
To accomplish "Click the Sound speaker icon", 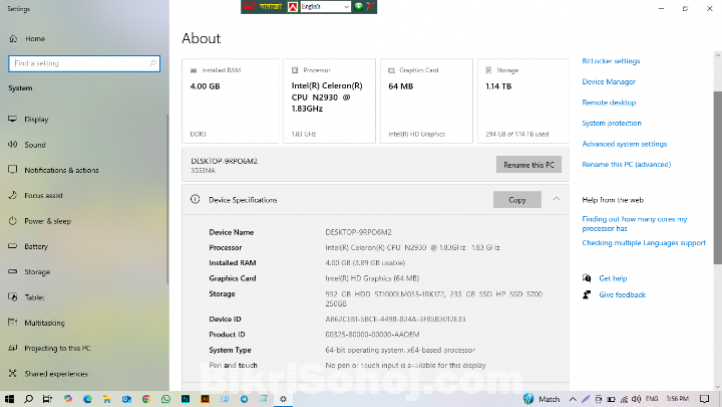I will (x=13, y=144).
